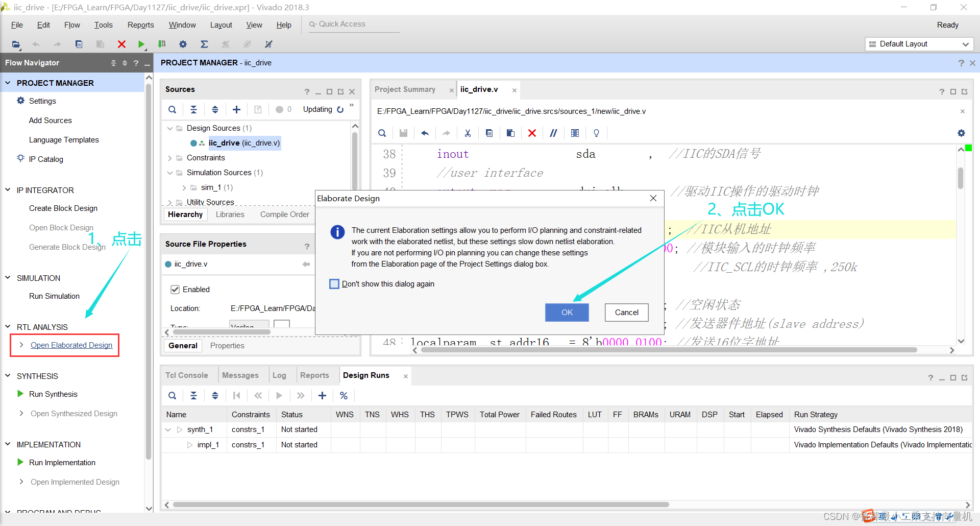Search in the Sources panel
The image size is (980, 526).
click(173, 109)
